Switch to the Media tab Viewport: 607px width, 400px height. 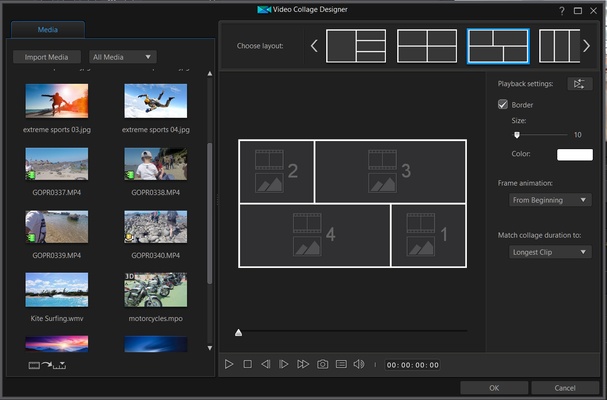click(x=47, y=32)
